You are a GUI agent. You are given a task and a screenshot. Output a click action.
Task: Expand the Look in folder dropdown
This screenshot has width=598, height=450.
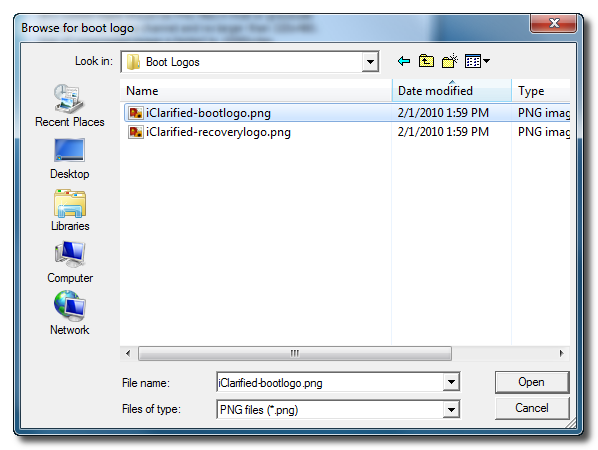(370, 62)
